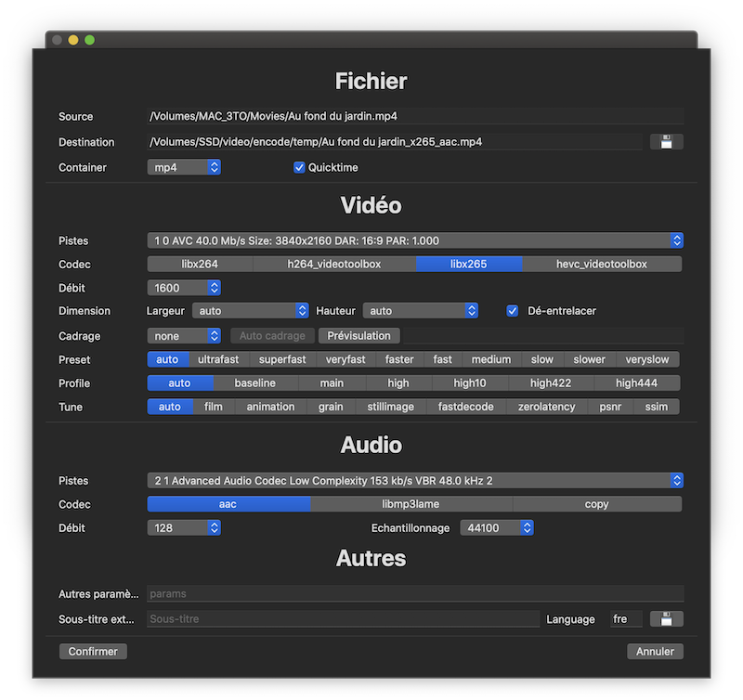Select the hevc_videotoolbox codec
Viewport: 743px width, 700px height.
pos(602,264)
